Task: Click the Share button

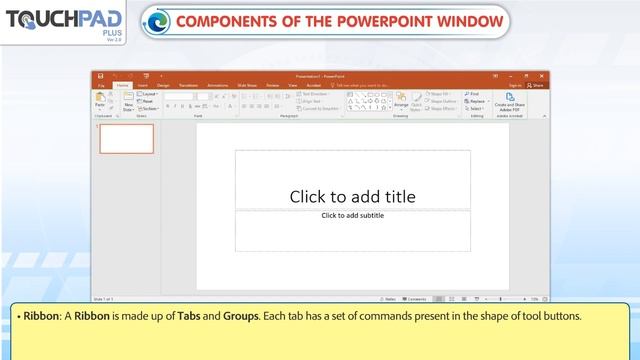Action: (536, 86)
